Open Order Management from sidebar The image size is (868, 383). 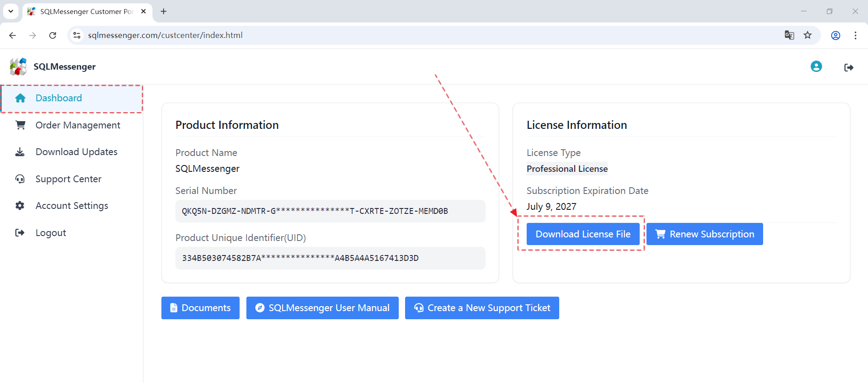pos(78,125)
